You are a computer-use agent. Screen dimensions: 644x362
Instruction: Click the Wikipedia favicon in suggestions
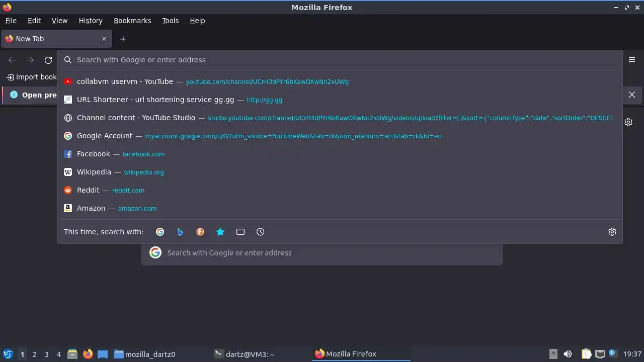(x=68, y=172)
